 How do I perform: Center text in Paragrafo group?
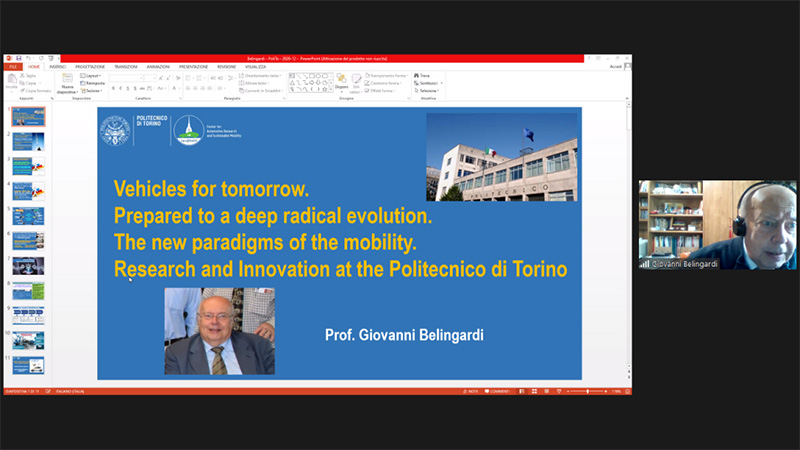(x=195, y=88)
